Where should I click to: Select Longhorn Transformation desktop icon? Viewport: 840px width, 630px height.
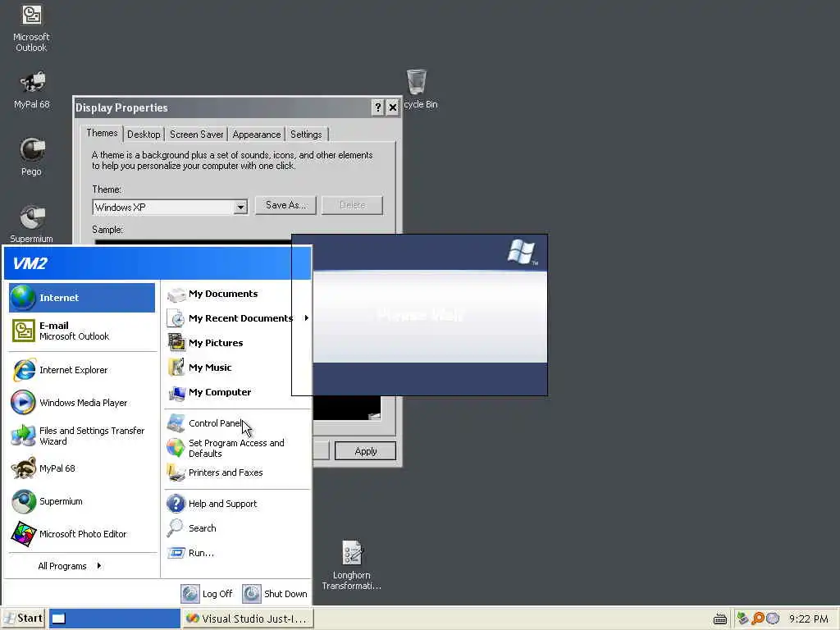click(x=351, y=565)
